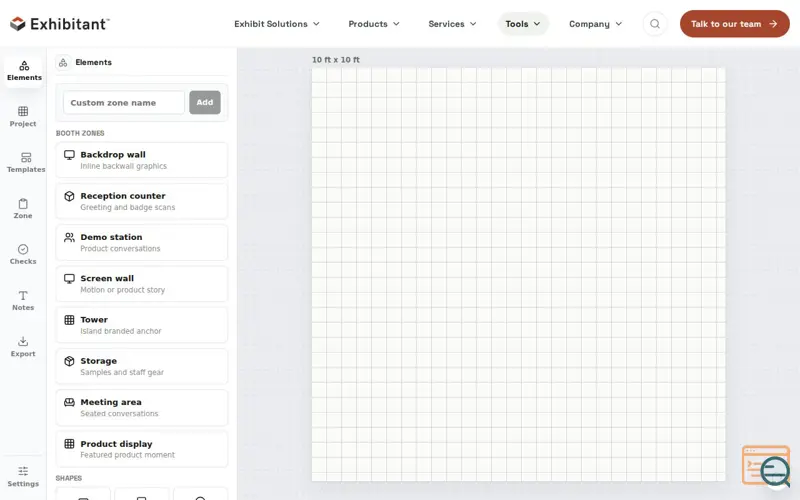This screenshot has height=500, width=800.
Task: Expand the Services menu
Action: pyautogui.click(x=453, y=24)
